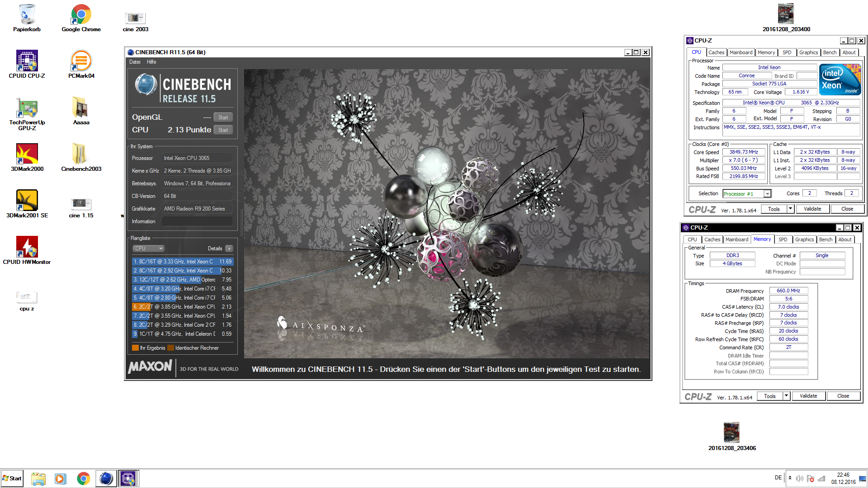Open the 20161208_203406 image file

732,436
